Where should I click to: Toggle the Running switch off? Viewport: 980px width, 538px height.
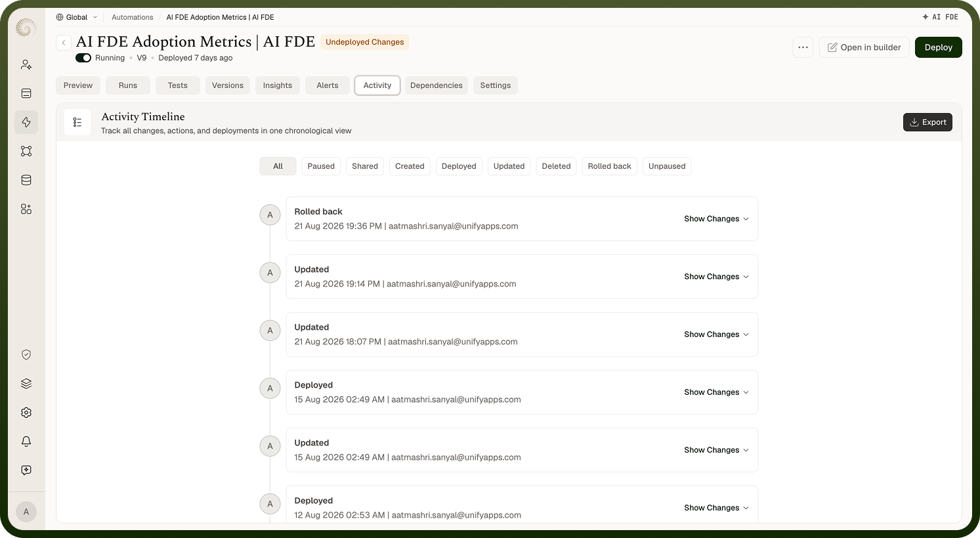(x=83, y=58)
